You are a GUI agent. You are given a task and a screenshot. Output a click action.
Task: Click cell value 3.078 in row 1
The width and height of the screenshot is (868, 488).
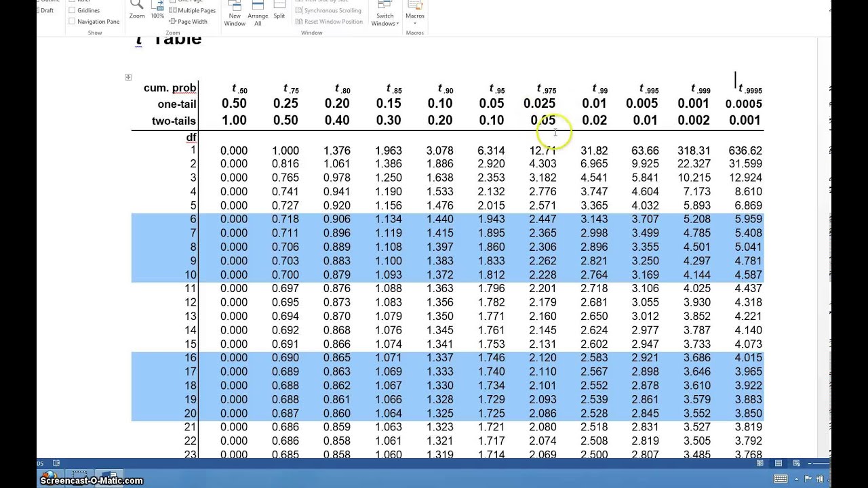[x=439, y=150]
